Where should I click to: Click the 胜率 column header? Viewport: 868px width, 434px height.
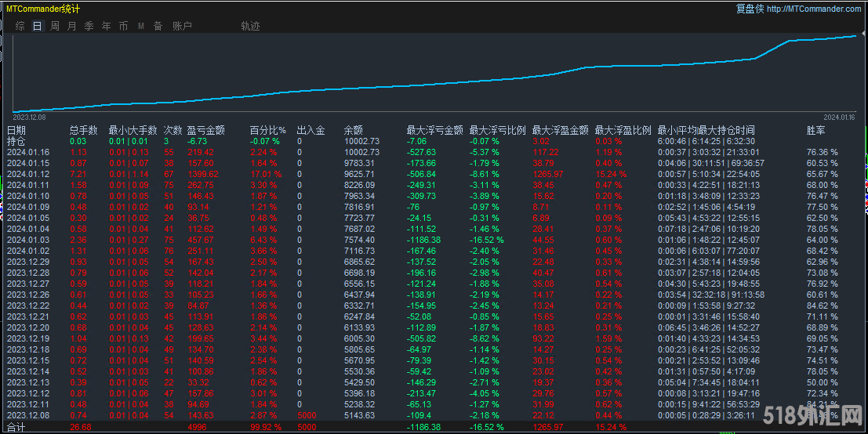click(816, 130)
